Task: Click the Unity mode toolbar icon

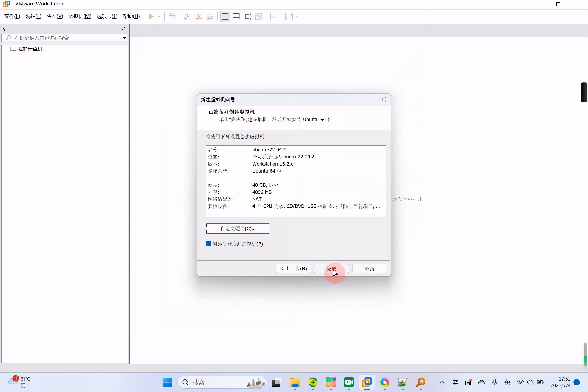Action: click(x=259, y=17)
